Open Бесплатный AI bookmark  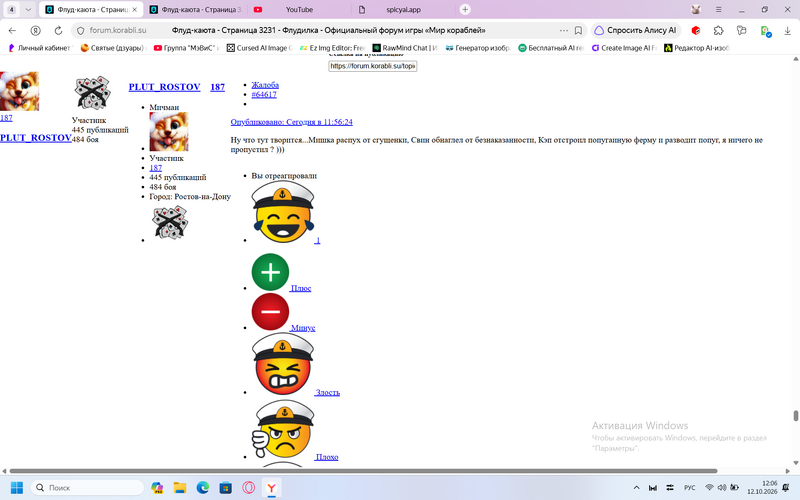(551, 48)
